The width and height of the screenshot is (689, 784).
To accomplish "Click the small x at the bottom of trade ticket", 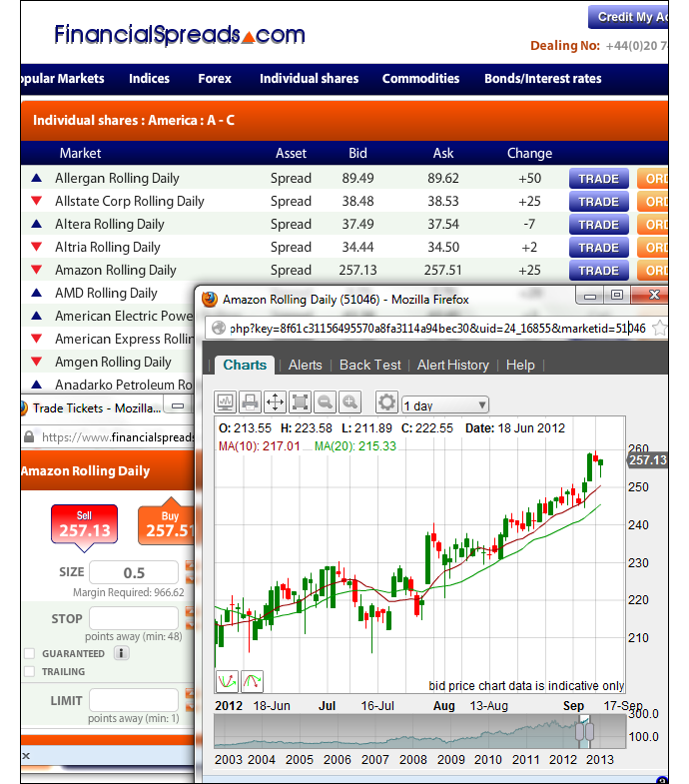I will 27,755.
